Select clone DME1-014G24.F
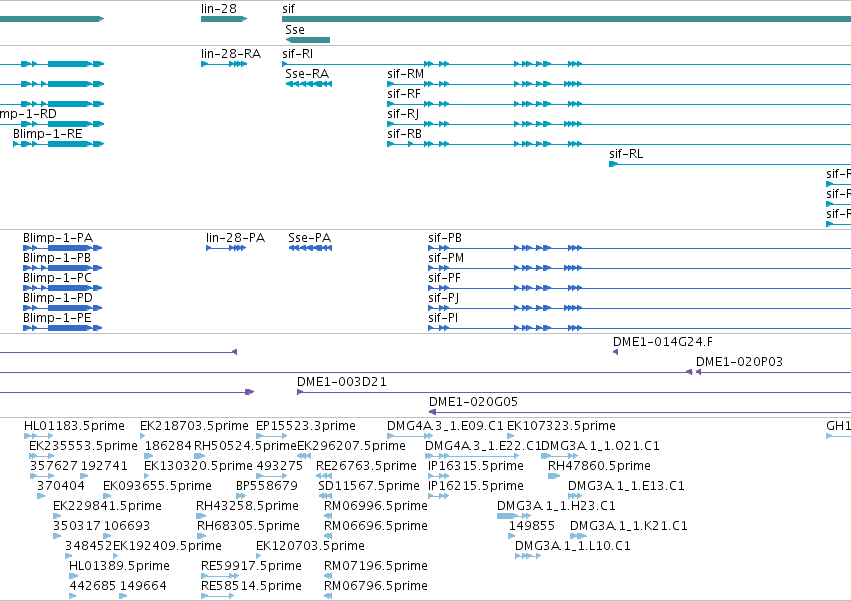The width and height of the screenshot is (851, 601). tap(615, 352)
